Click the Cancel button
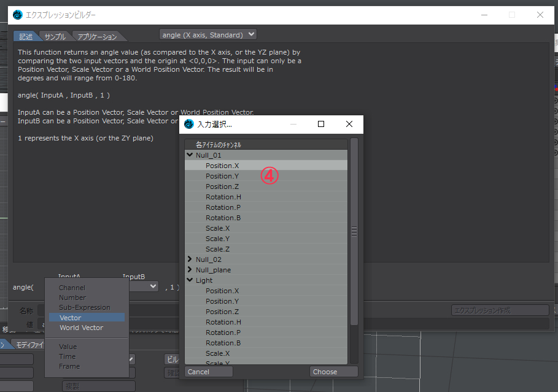 click(x=209, y=372)
